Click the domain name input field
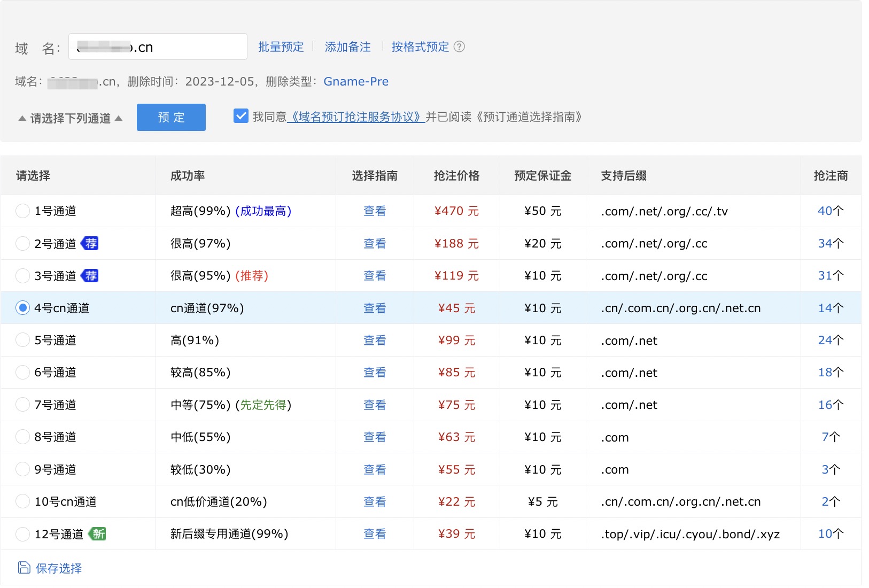The image size is (869, 588). click(x=158, y=47)
